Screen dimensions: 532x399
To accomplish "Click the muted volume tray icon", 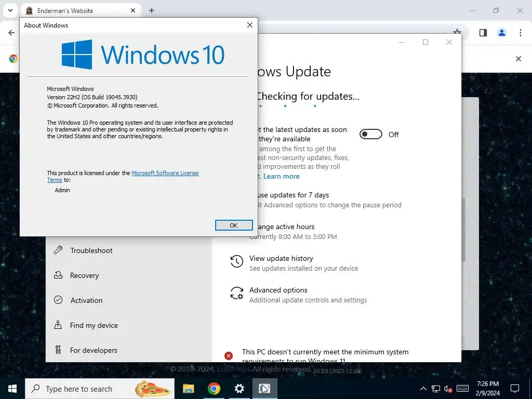I will 448,389.
